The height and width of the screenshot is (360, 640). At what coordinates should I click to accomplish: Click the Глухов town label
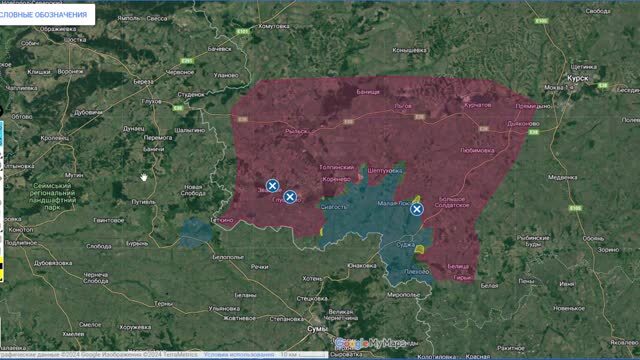pos(151,101)
